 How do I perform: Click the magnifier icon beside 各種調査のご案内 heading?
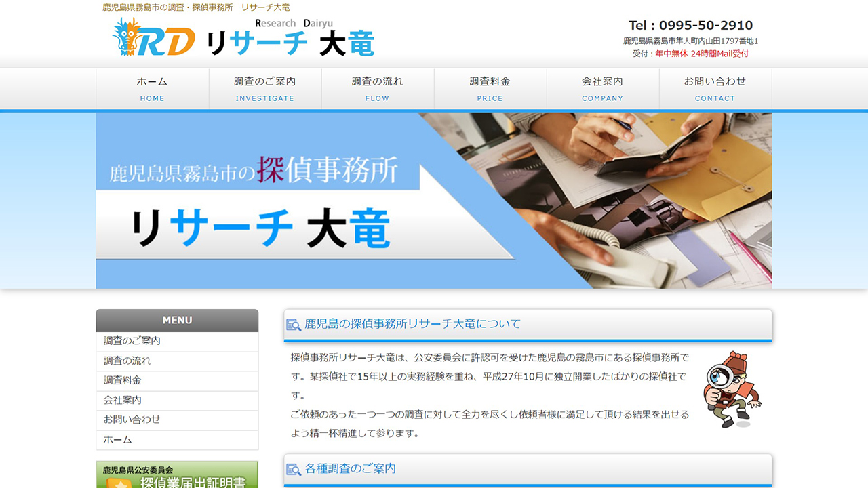click(294, 469)
